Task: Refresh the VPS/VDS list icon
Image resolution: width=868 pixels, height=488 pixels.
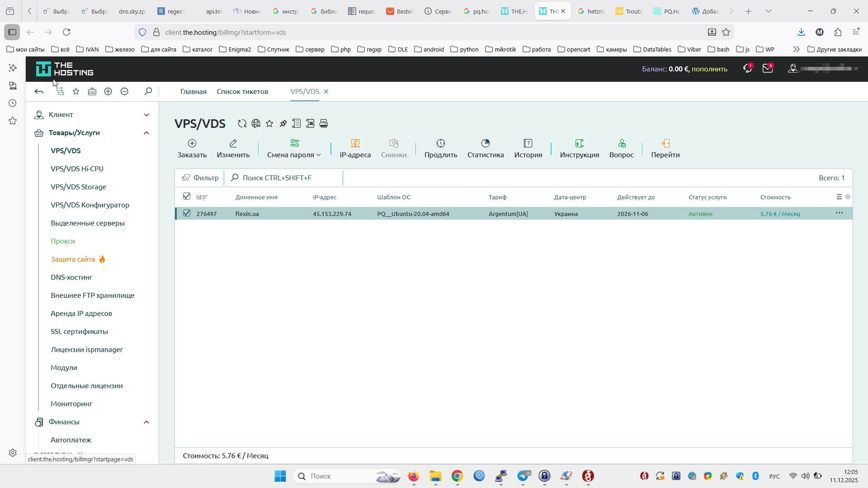Action: [242, 124]
